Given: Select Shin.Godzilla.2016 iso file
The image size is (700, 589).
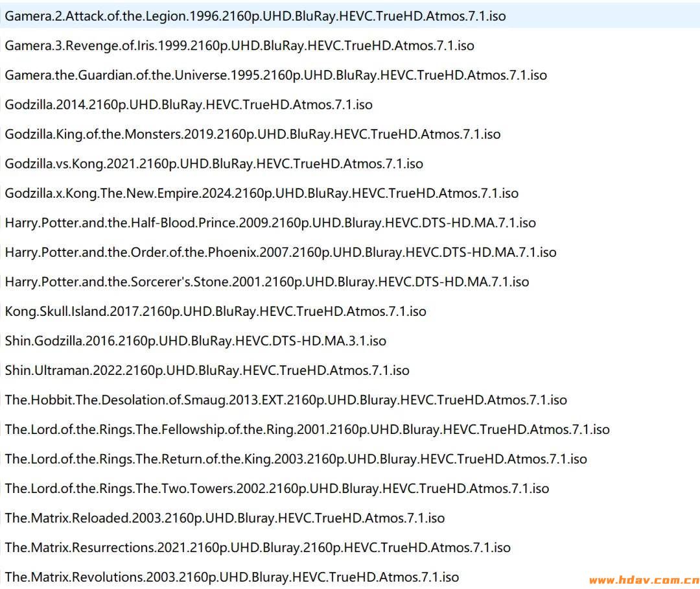Looking at the screenshot, I should tap(196, 341).
